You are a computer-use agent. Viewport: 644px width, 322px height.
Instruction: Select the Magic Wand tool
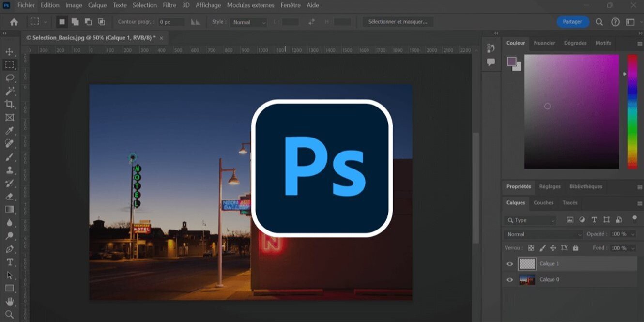pyautogui.click(x=9, y=91)
